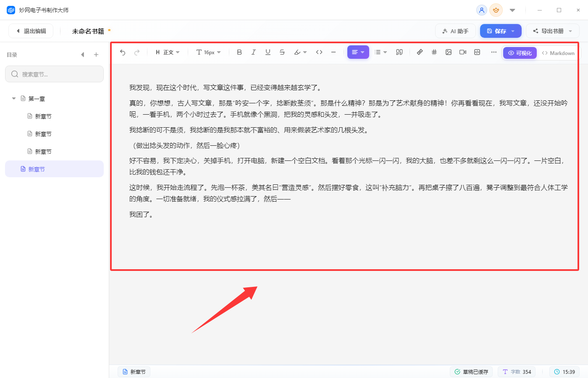Toggle underline text formatting
Screen dimensions: 588x378
268,52
